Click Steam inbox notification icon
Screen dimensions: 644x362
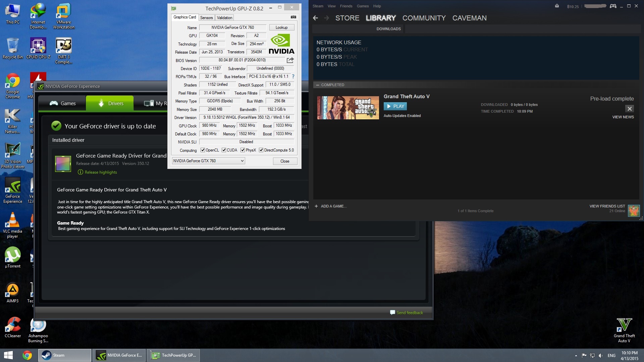tap(557, 6)
